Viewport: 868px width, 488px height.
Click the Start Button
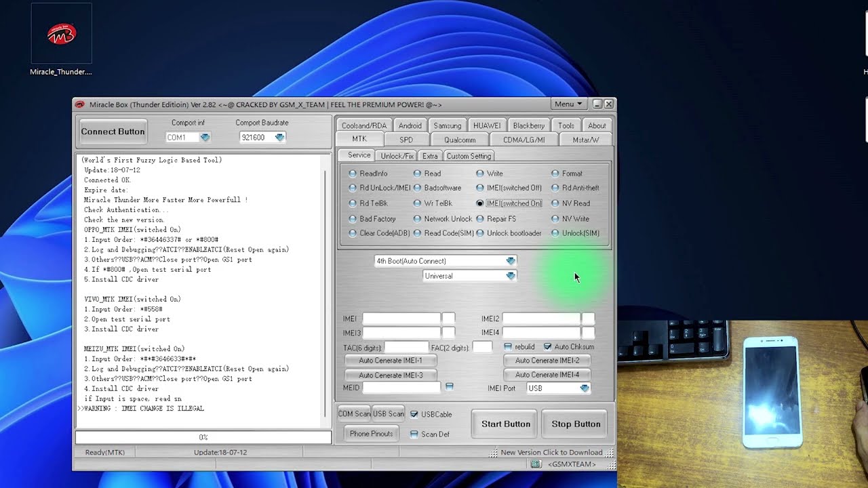click(506, 424)
